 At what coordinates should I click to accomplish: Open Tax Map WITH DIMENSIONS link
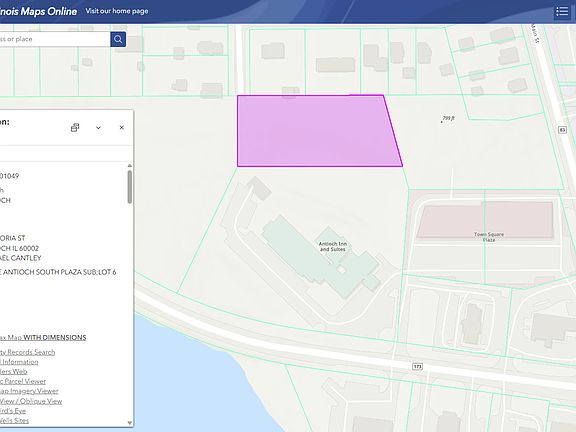pyautogui.click(x=43, y=337)
